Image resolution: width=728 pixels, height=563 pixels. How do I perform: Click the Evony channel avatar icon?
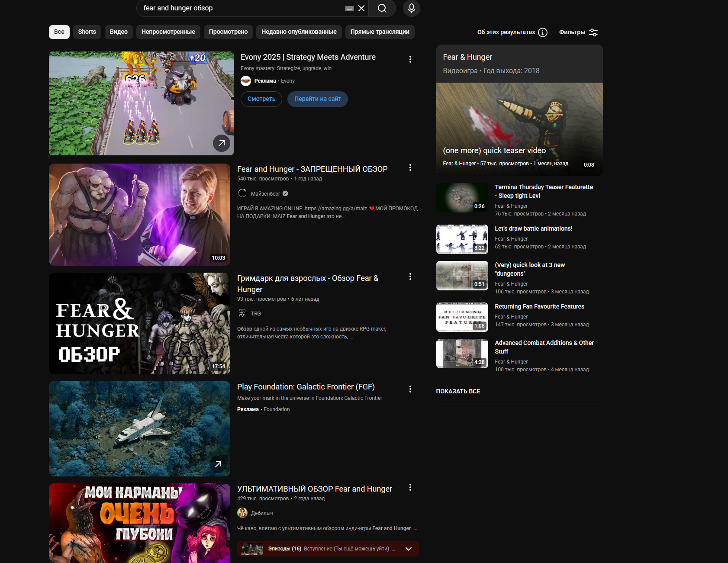click(x=246, y=81)
